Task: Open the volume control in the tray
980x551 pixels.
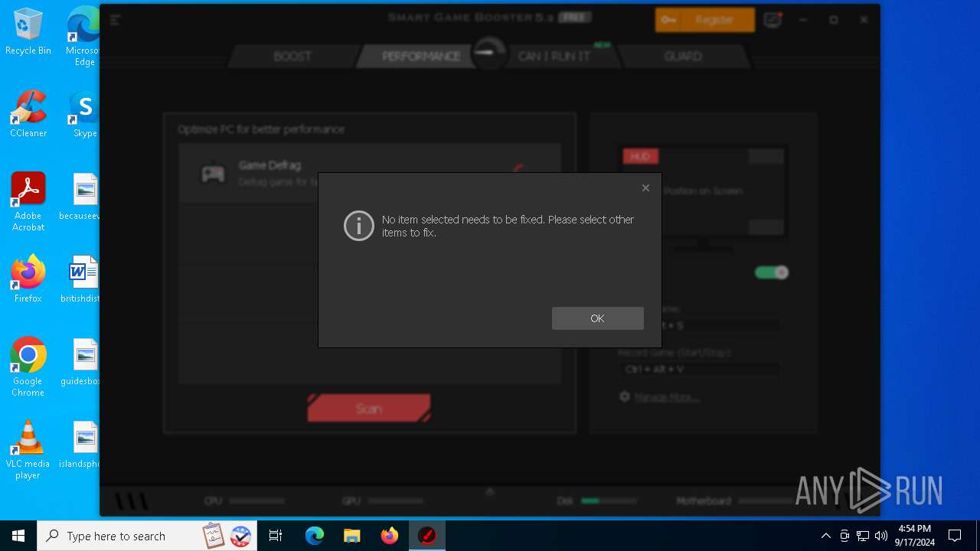Action: (x=881, y=536)
